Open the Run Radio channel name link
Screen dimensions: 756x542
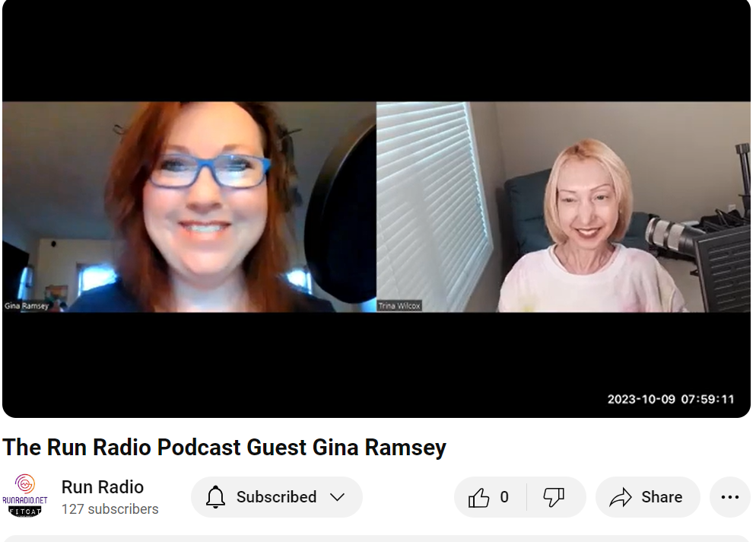103,487
